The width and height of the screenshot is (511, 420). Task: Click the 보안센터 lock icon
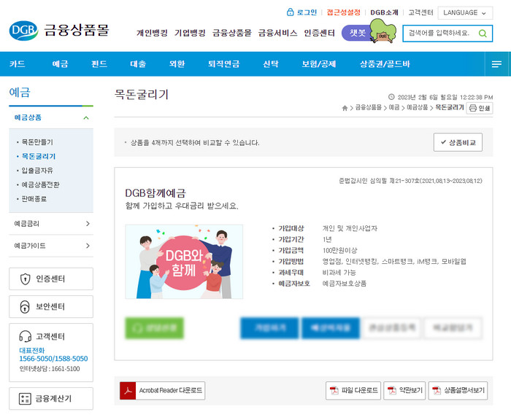[x=25, y=307]
